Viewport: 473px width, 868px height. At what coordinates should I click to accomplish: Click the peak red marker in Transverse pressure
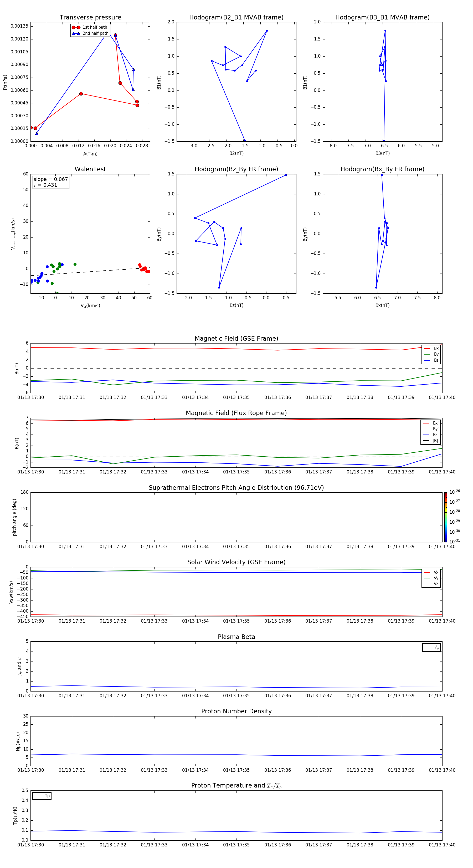coord(115,35)
